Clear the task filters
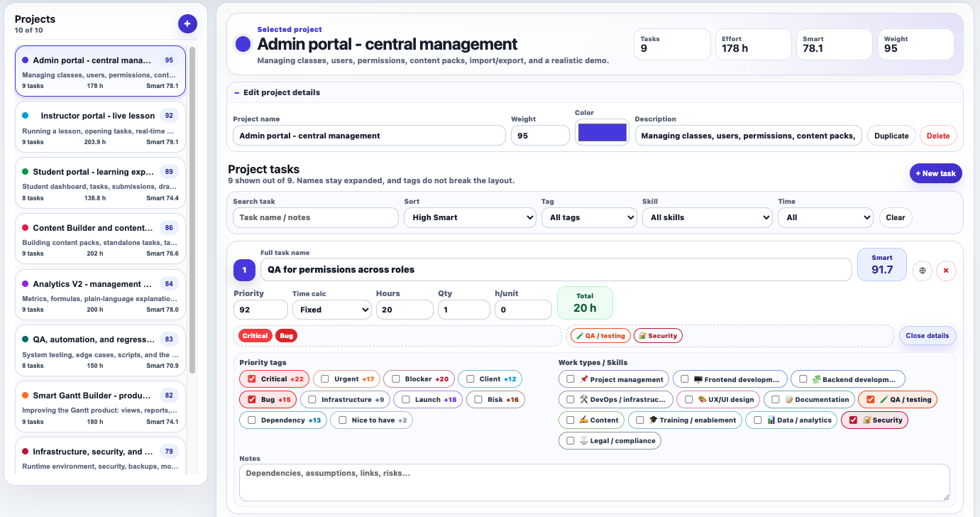The image size is (980, 517). [896, 217]
